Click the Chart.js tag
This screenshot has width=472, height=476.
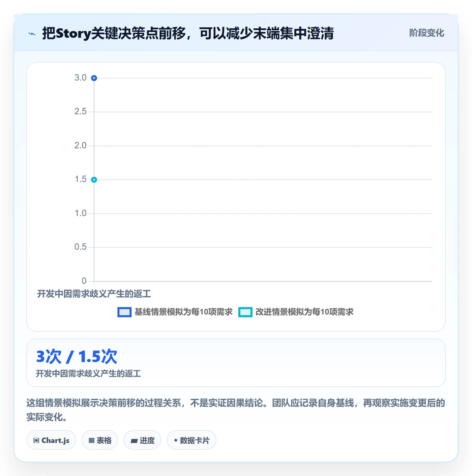(x=51, y=440)
